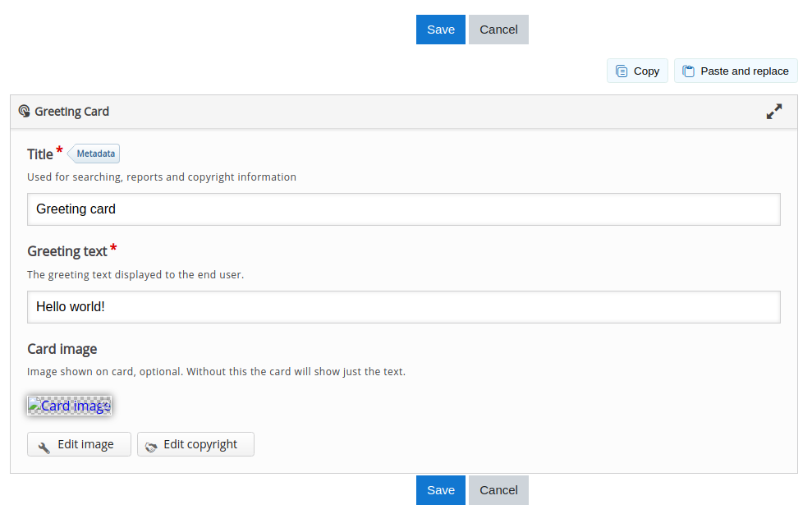Click the wrench icon on Edit image
812x514 pixels.
44,447
